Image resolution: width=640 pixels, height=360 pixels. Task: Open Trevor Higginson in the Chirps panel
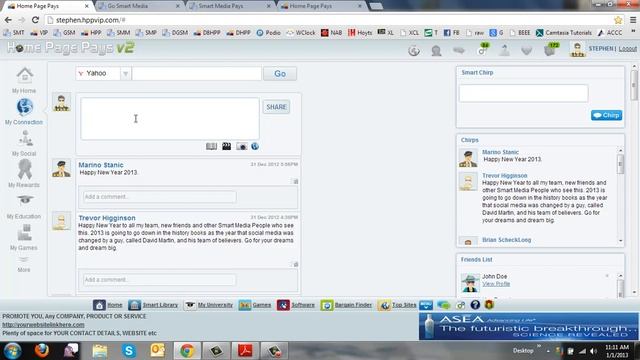(505, 176)
